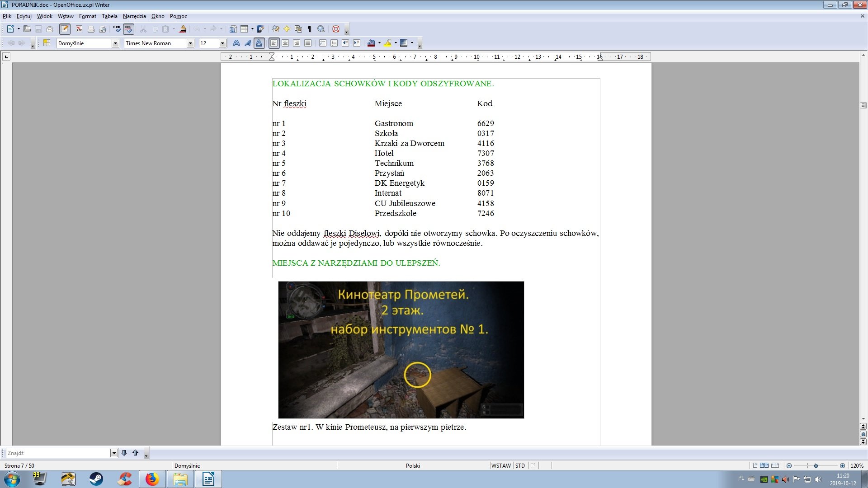Open the Gallery icon
Image resolution: width=868 pixels, height=488 pixels.
pos(298,29)
